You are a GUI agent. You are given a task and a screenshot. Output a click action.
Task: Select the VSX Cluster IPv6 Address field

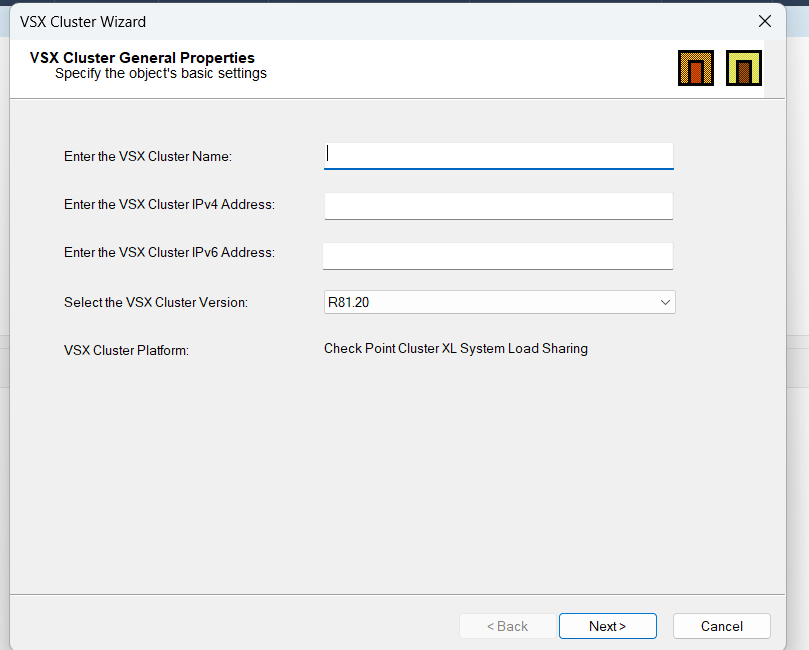[x=498, y=255]
